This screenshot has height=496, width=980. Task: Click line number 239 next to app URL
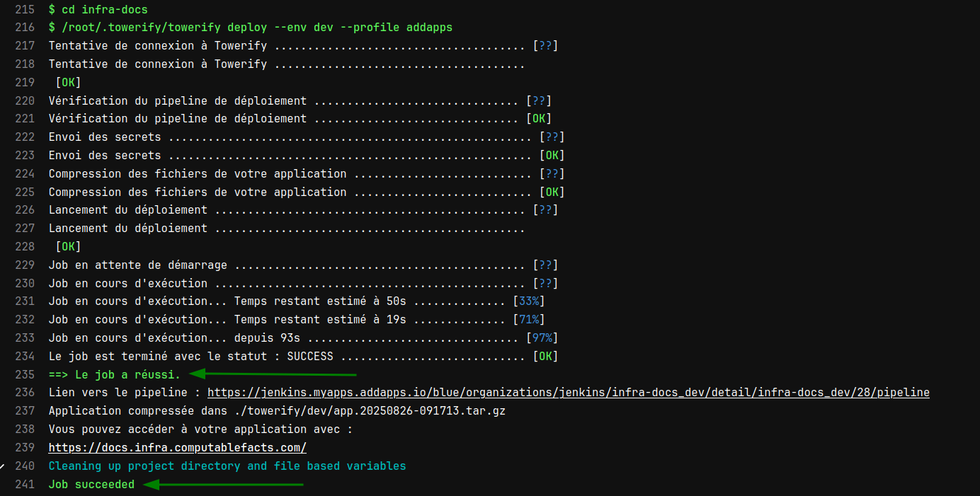pos(25,448)
